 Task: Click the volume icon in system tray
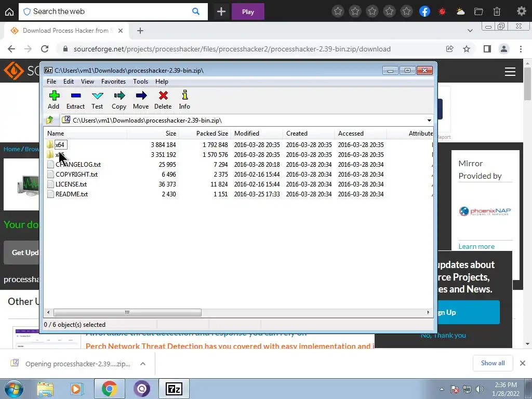click(x=480, y=389)
